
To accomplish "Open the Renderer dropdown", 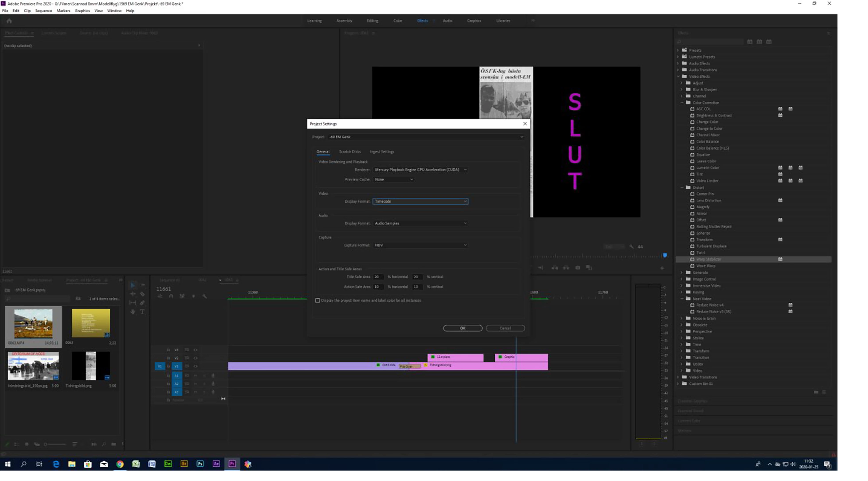I will 420,170.
